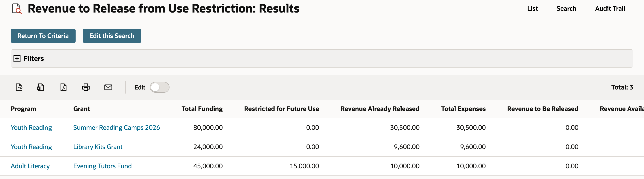
Task: Email the search results
Action: [108, 87]
